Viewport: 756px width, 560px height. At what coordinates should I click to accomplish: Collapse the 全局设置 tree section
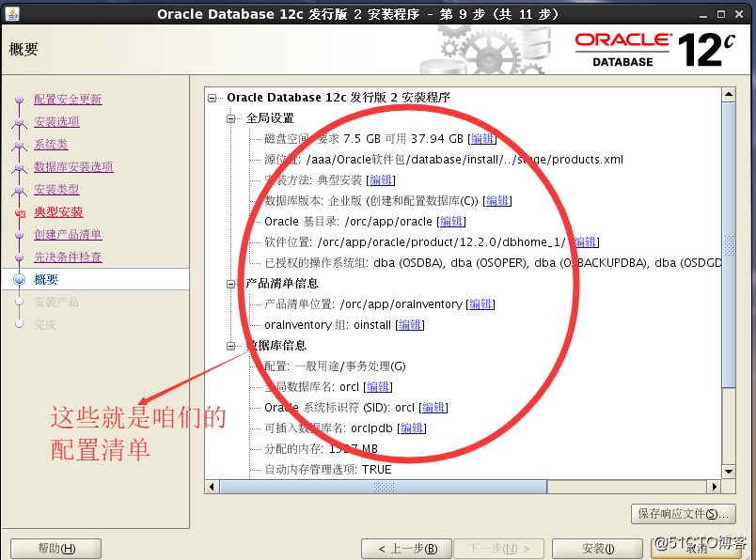pyautogui.click(x=231, y=118)
